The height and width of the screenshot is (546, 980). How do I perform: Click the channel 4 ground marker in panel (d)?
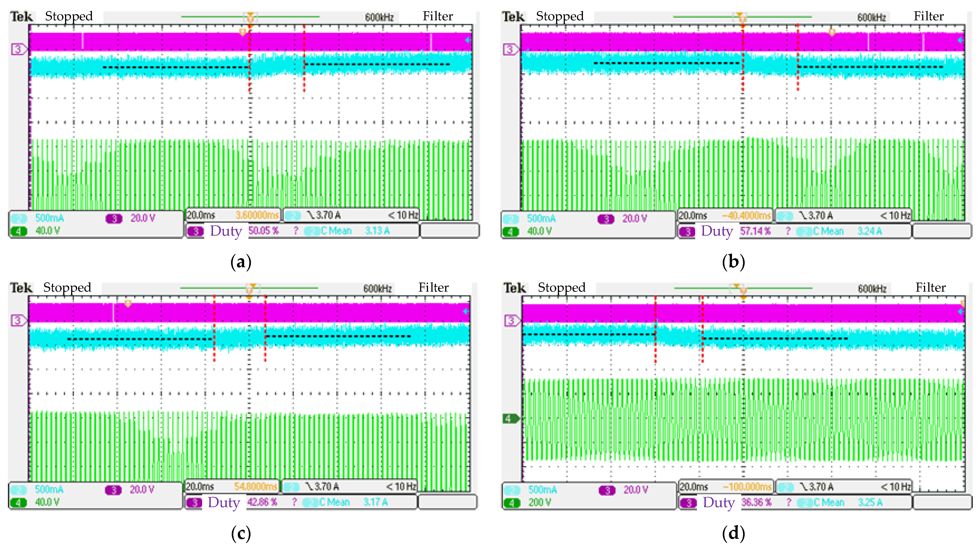point(510,419)
